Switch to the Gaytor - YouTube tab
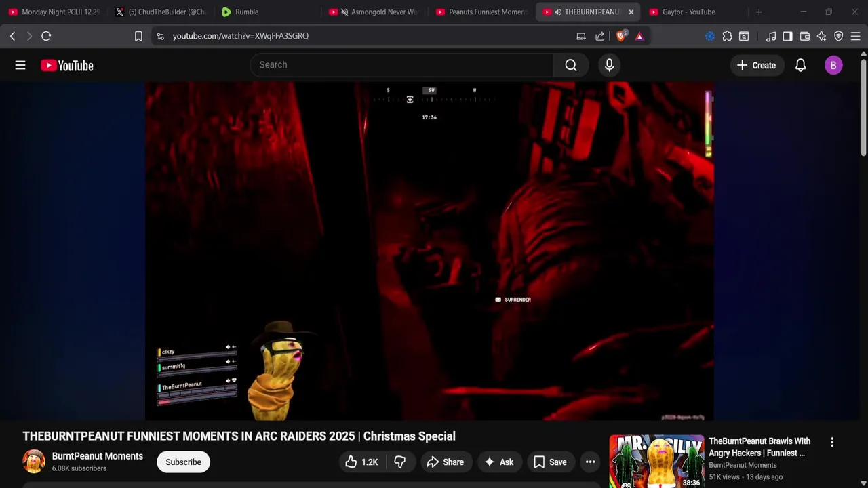Viewport: 868px width, 488px height. (694, 12)
